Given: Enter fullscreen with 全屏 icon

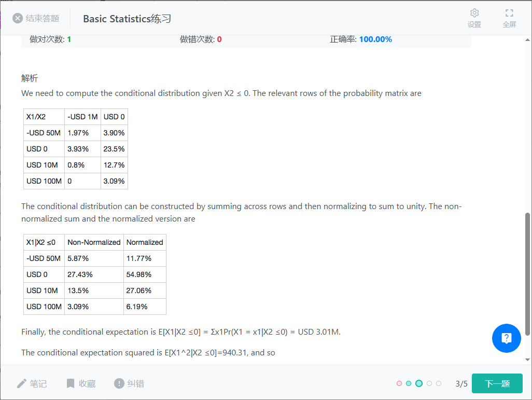Looking at the screenshot, I should [x=509, y=13].
